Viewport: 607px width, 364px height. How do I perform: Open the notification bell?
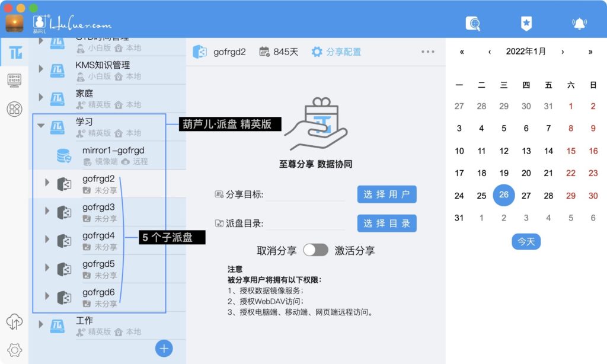pyautogui.click(x=579, y=24)
